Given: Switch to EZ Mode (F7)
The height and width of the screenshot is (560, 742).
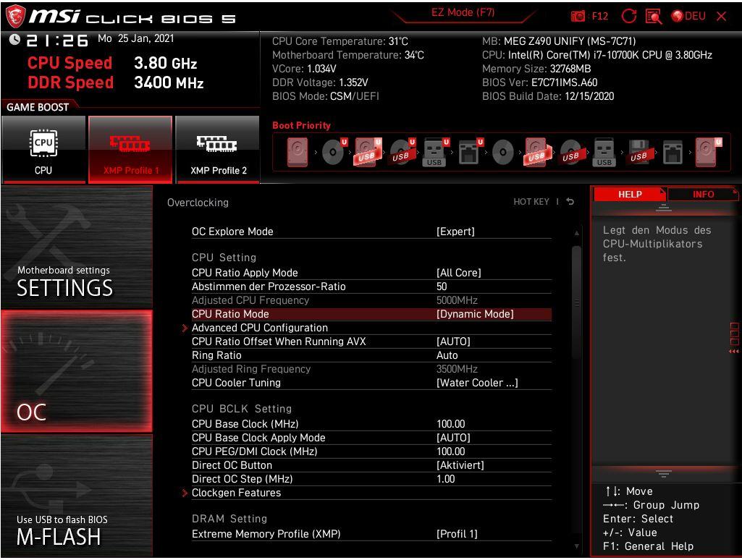Looking at the screenshot, I should click(x=463, y=13).
